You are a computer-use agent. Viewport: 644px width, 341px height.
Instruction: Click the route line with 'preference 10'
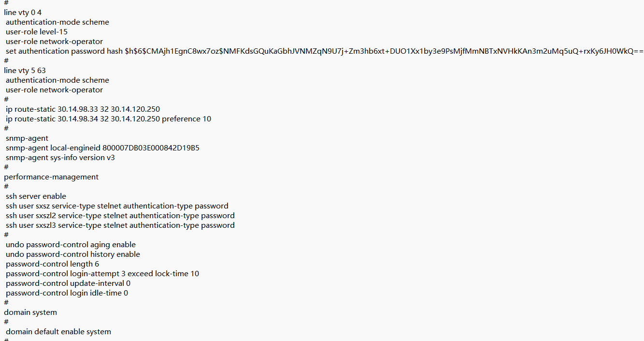pos(108,119)
